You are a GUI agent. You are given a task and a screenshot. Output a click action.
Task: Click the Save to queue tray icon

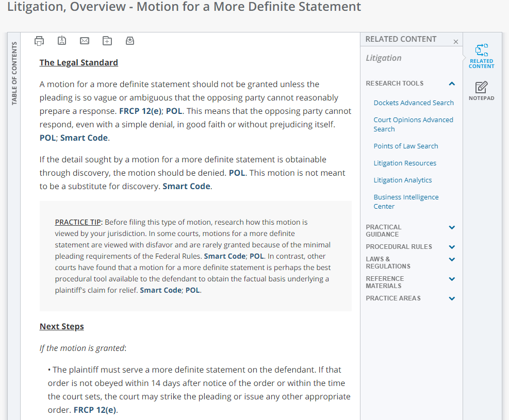[x=130, y=41]
